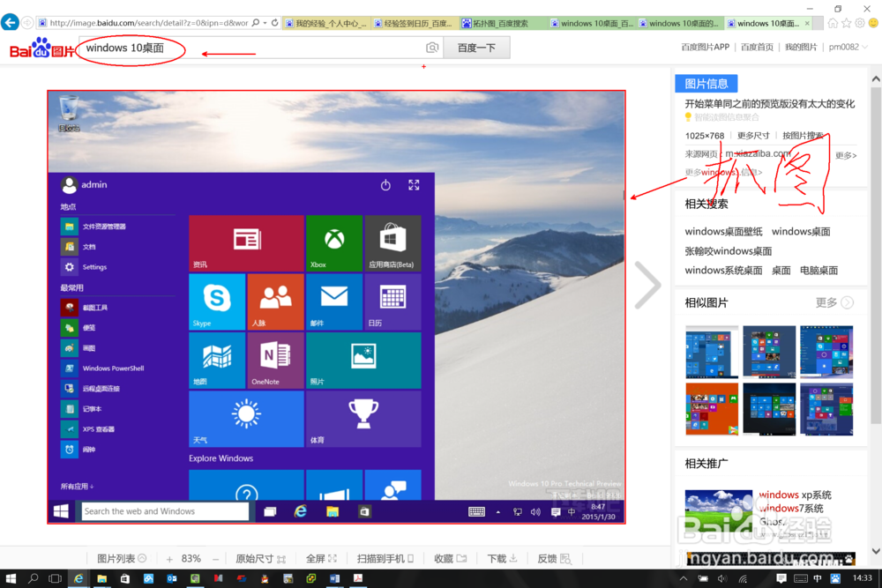This screenshot has width=882, height=588.
Task: Switch to windows 10桌面_百 tab
Action: (x=592, y=23)
